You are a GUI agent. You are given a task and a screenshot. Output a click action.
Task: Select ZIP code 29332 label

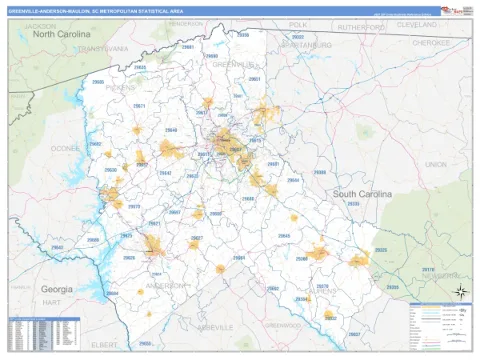tap(331, 318)
